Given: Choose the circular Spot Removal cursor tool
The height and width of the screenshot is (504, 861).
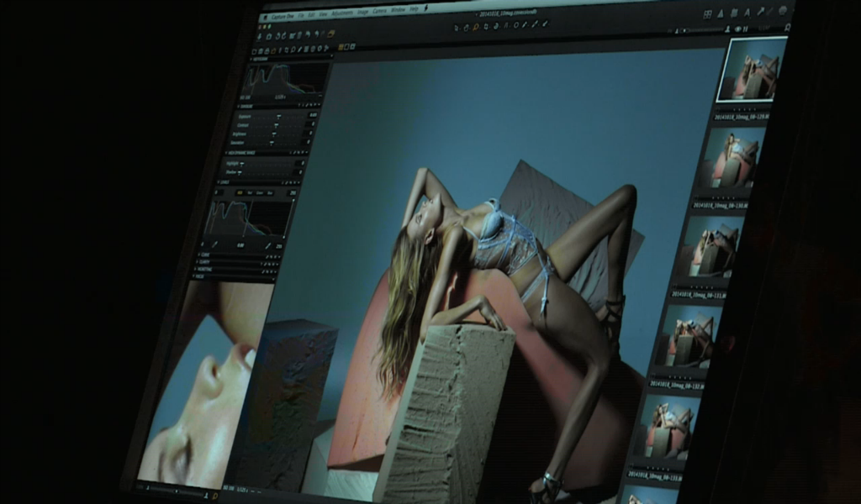Looking at the screenshot, I should (515, 24).
